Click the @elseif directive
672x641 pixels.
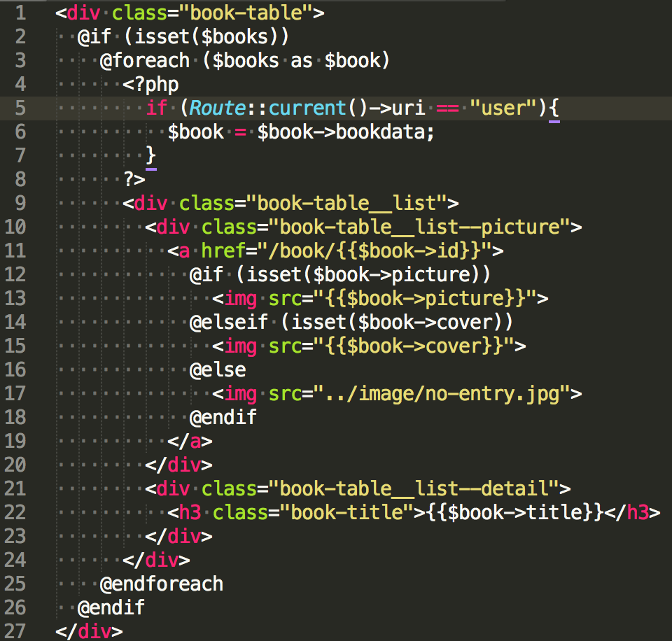pos(229,322)
